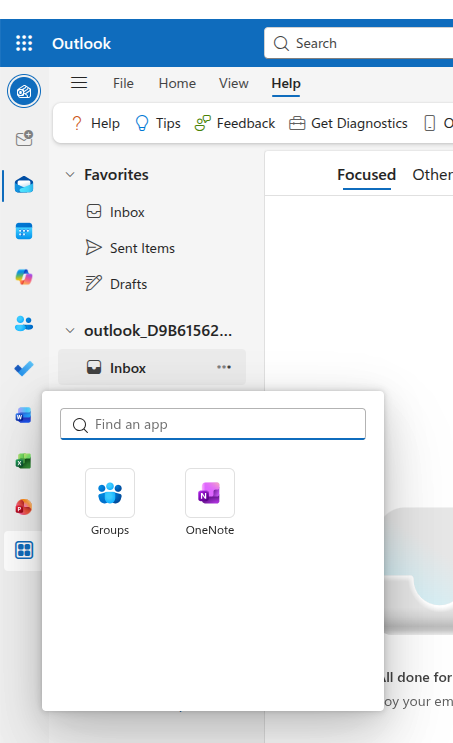Collapse the outlook_D9B61562 account folder
The width and height of the screenshot is (453, 743).
tap(70, 330)
